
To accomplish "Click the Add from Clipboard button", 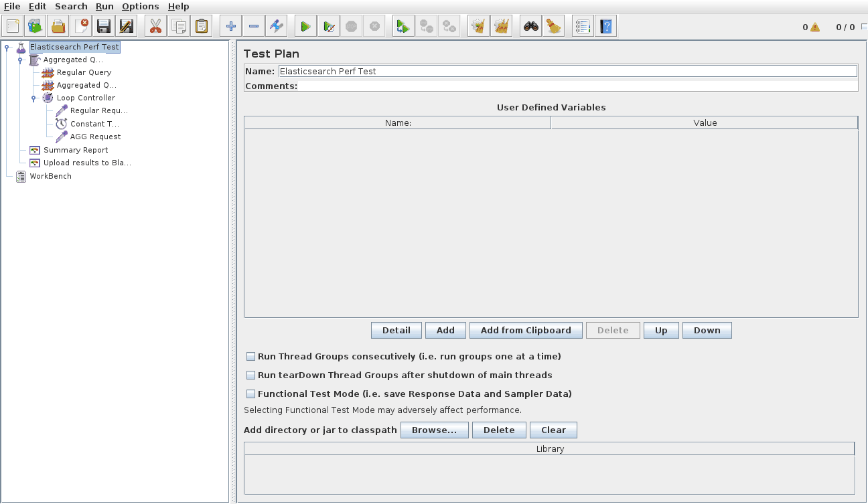I will coord(526,330).
